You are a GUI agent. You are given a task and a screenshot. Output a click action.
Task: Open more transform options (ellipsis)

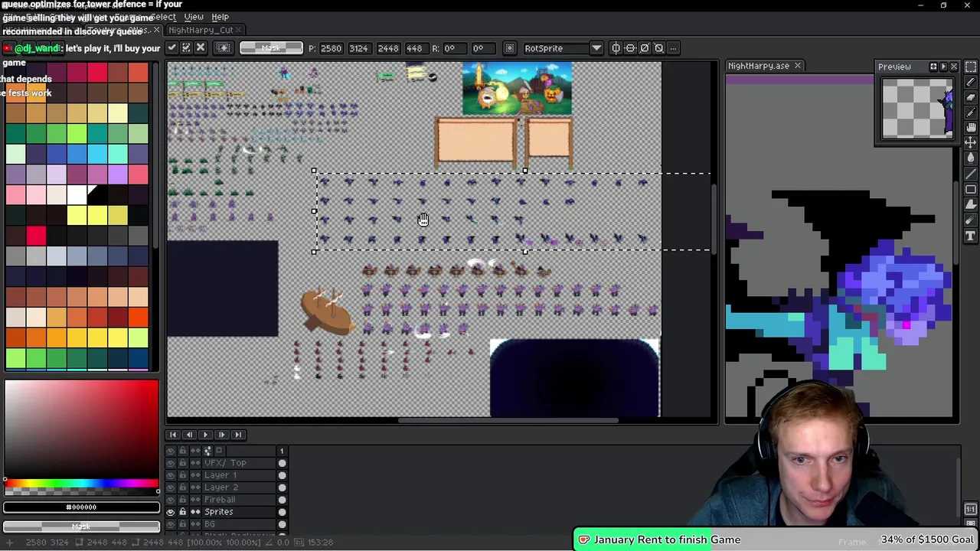point(673,47)
